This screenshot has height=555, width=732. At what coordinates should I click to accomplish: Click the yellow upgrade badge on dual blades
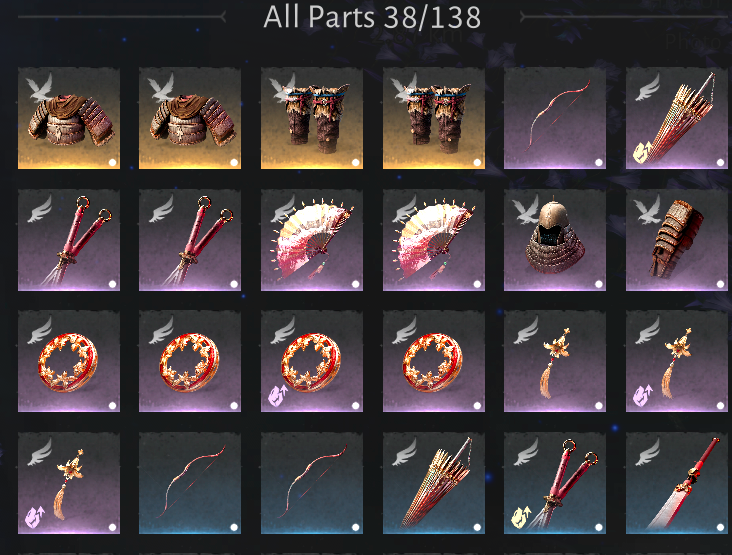tap(520, 517)
